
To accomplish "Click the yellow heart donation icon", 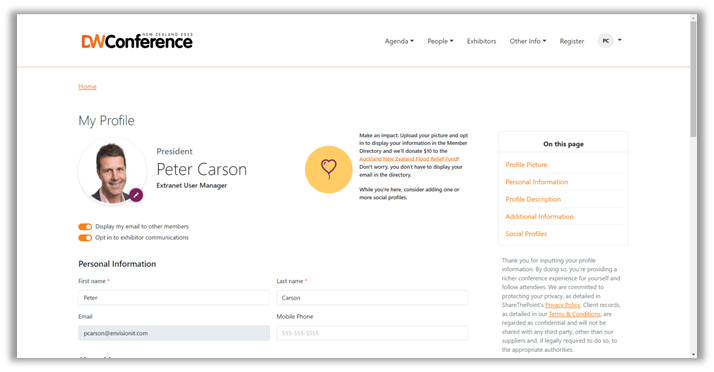I will (x=328, y=169).
